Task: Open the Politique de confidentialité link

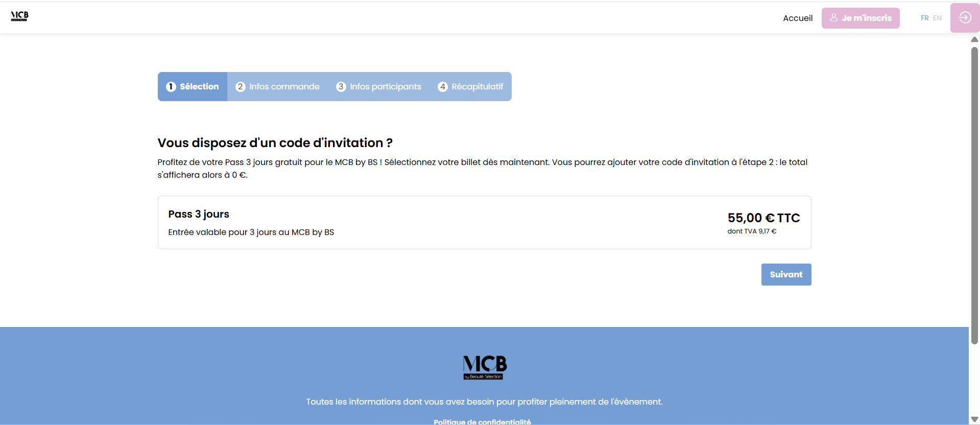Action: coord(482,421)
